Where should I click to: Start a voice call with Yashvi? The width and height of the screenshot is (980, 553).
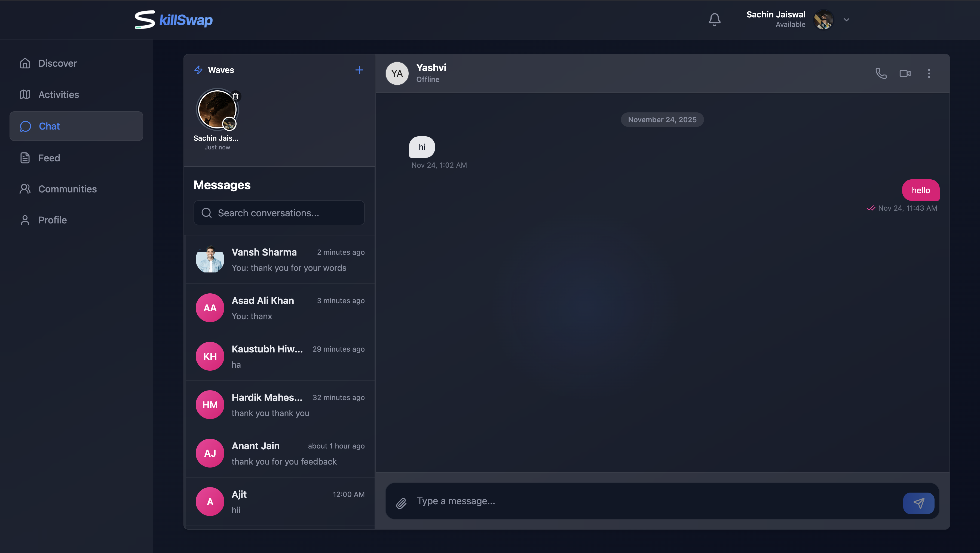point(881,73)
